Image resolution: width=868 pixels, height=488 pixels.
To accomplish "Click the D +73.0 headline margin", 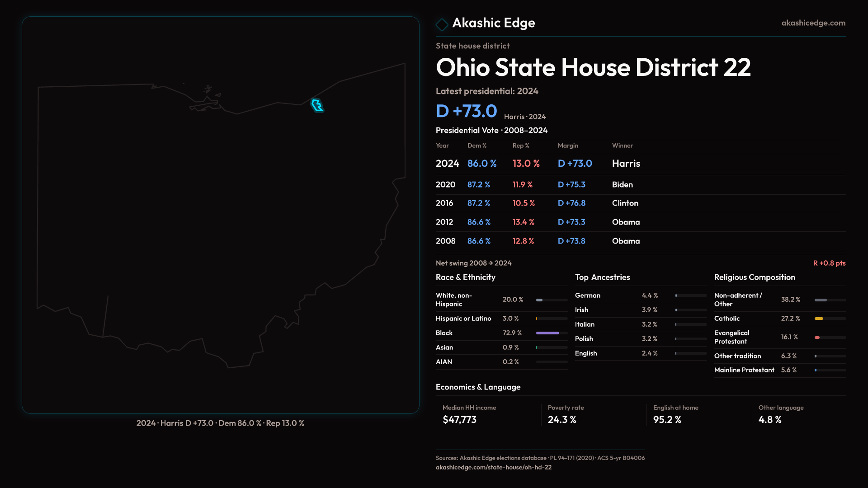I will point(466,111).
